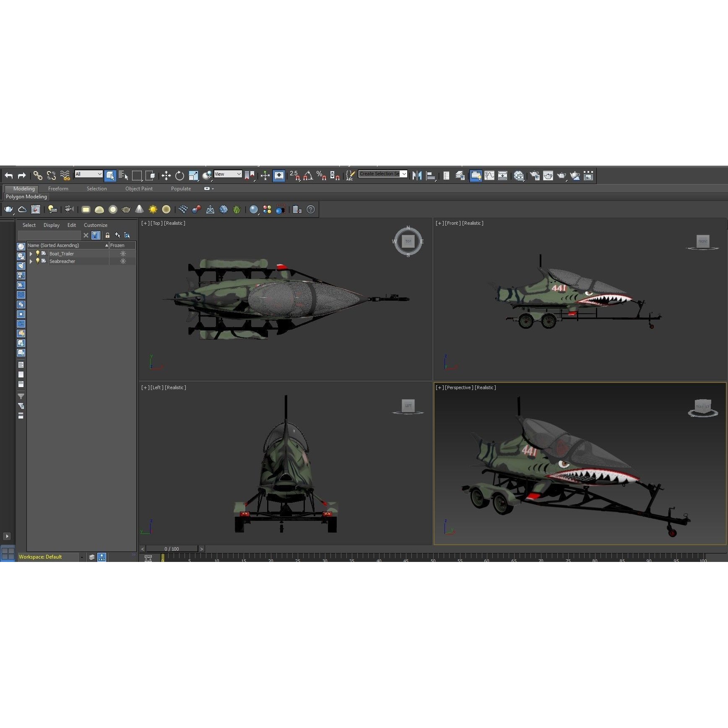Select the Select and Move tool

[x=166, y=176]
